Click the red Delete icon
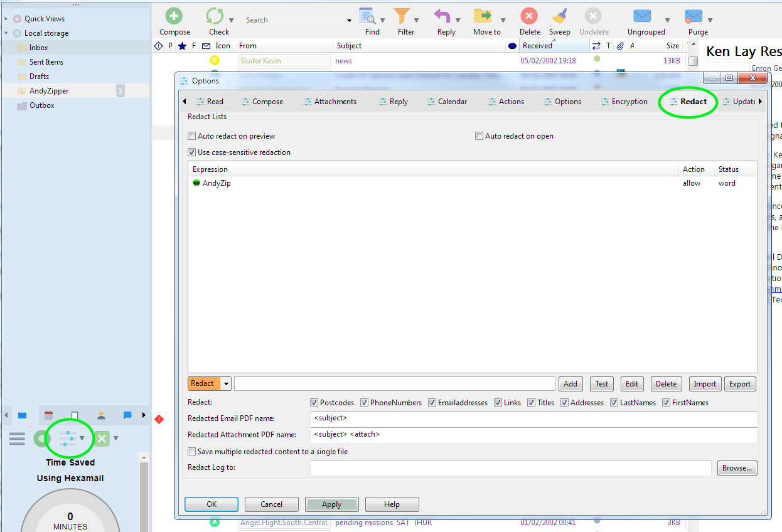Viewport: 782px width, 532px height. click(529, 16)
